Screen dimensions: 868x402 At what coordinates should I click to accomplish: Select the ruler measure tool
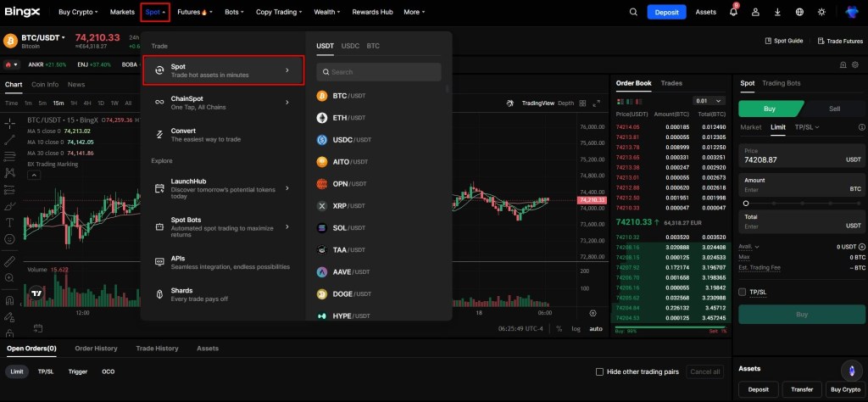click(9, 261)
